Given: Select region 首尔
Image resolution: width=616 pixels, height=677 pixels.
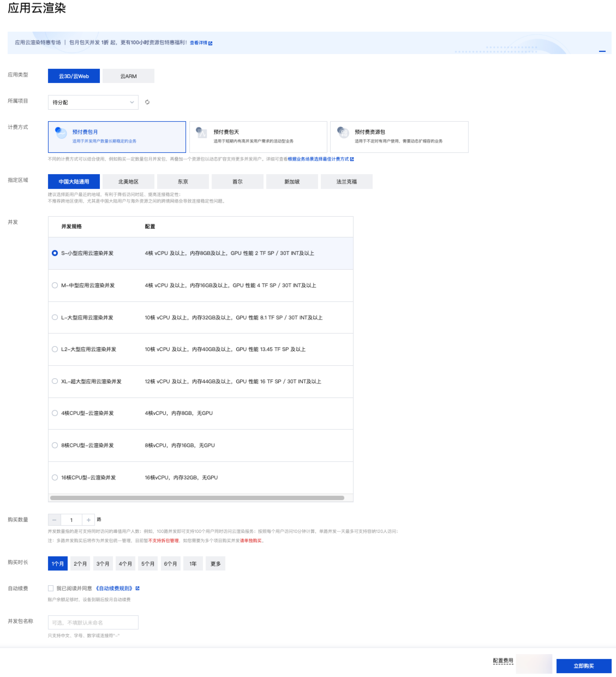Looking at the screenshot, I should coord(237,182).
